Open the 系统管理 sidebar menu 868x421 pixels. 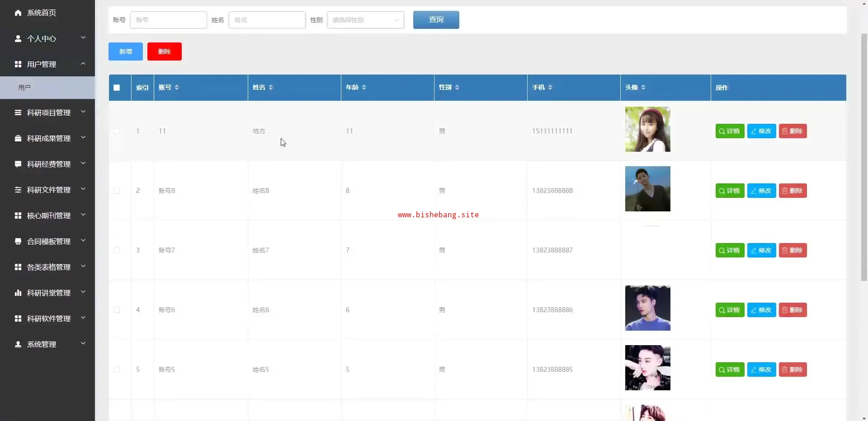click(49, 344)
